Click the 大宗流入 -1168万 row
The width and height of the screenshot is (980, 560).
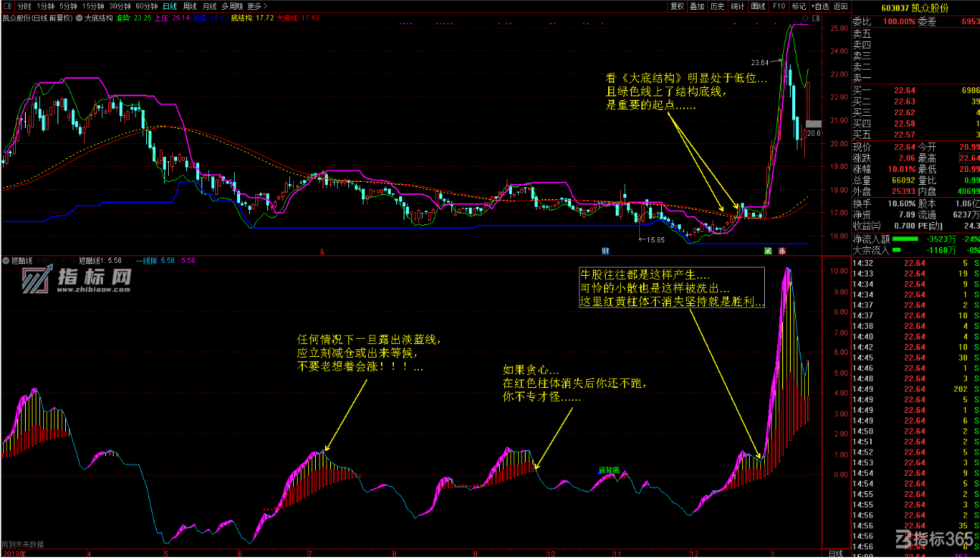tap(915, 249)
